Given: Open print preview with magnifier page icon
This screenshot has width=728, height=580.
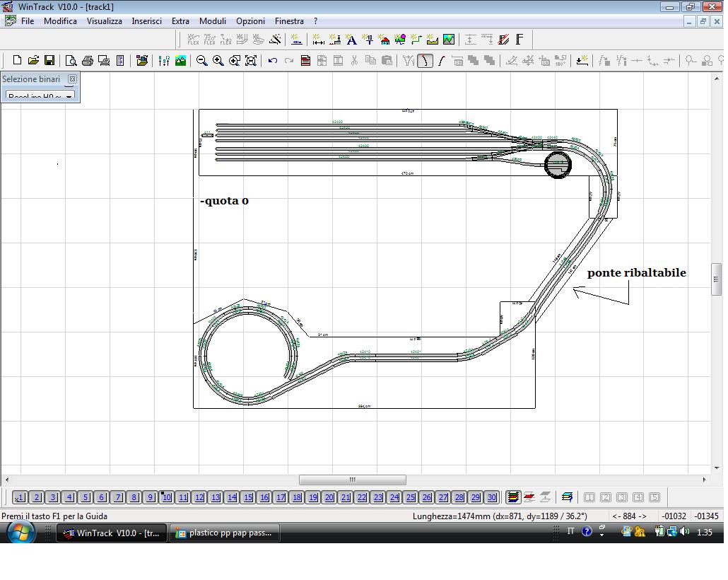Looking at the screenshot, I should coord(71,60).
